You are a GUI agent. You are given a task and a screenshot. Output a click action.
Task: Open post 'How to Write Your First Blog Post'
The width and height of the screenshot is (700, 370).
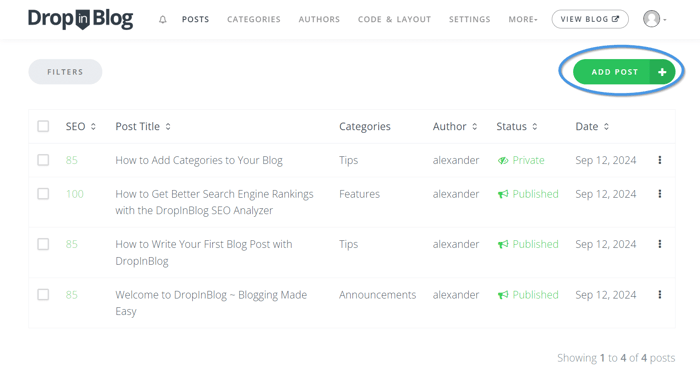(204, 253)
